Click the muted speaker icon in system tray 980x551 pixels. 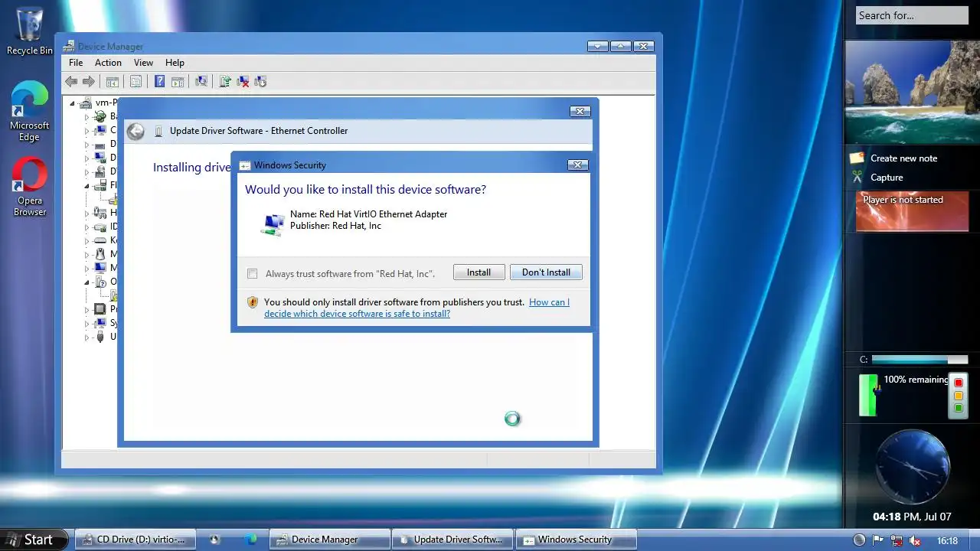[x=914, y=540]
